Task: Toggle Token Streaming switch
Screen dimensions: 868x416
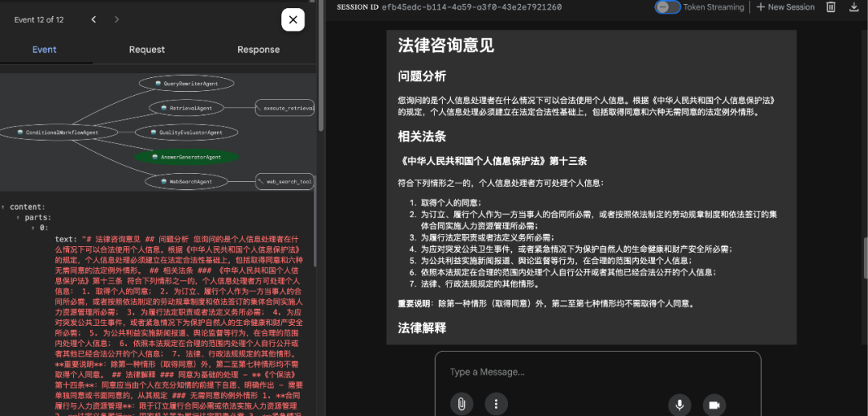Action: pyautogui.click(x=668, y=7)
